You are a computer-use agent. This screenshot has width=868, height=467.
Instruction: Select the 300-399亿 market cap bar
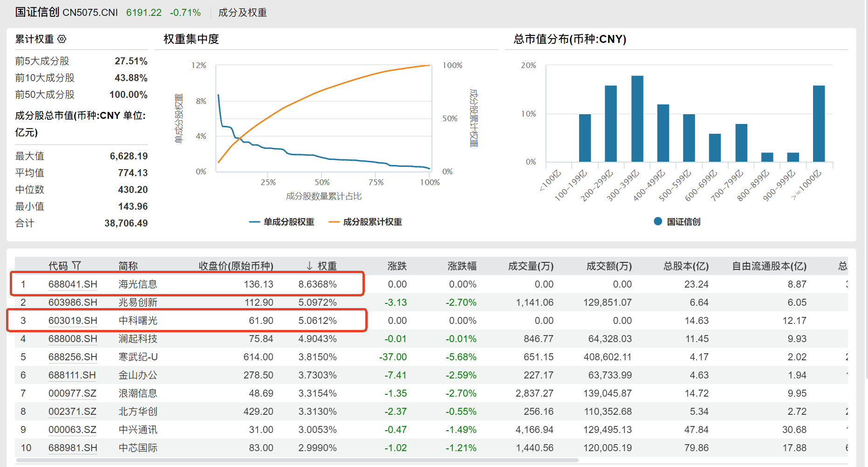pos(637,119)
